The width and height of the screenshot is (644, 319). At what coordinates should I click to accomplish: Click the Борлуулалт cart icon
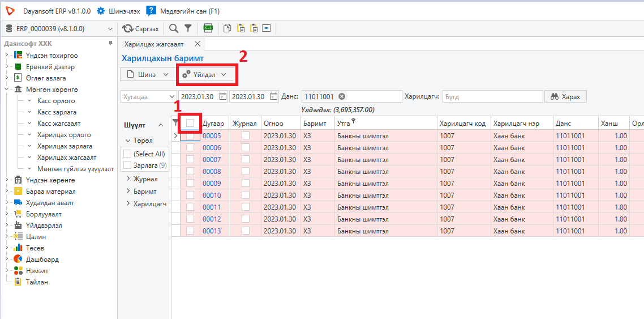coord(18,214)
